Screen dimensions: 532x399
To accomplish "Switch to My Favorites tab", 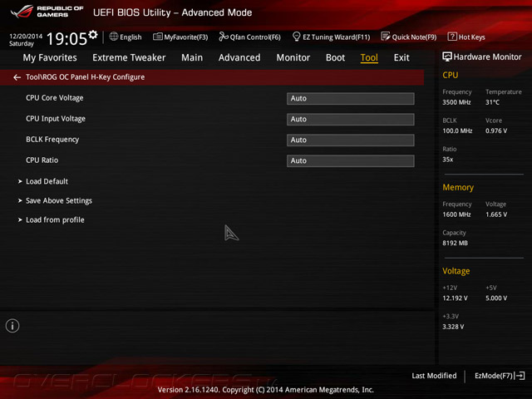I will pyautogui.click(x=50, y=57).
